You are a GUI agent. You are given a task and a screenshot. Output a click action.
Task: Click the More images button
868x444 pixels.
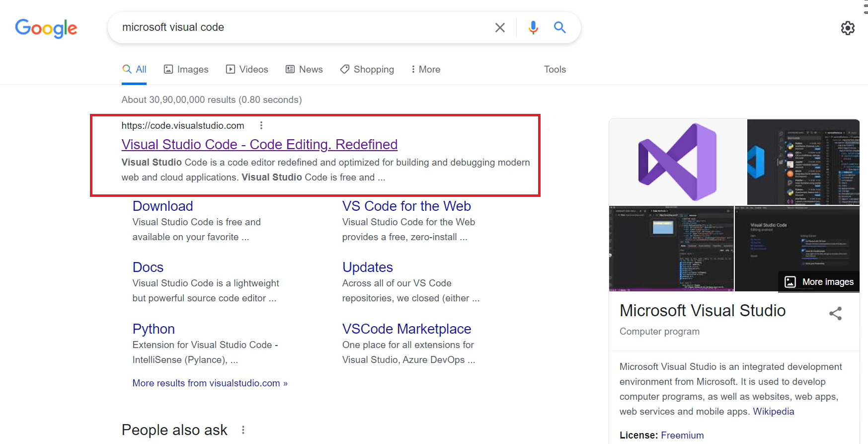[x=819, y=282]
